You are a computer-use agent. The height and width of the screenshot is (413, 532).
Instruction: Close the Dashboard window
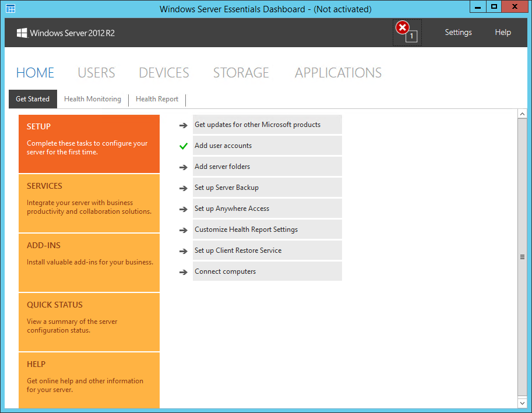pyautogui.click(x=515, y=7)
